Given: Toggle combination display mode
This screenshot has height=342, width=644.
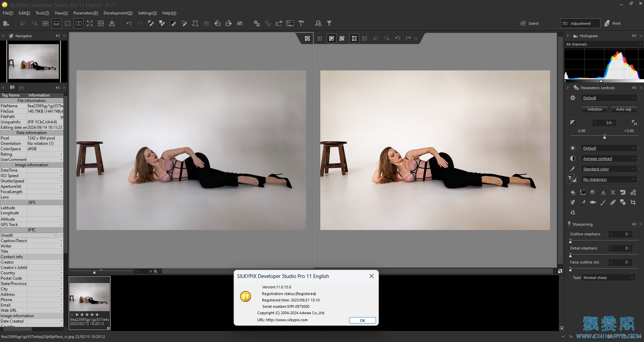Looking at the screenshot, I should pos(56,23).
